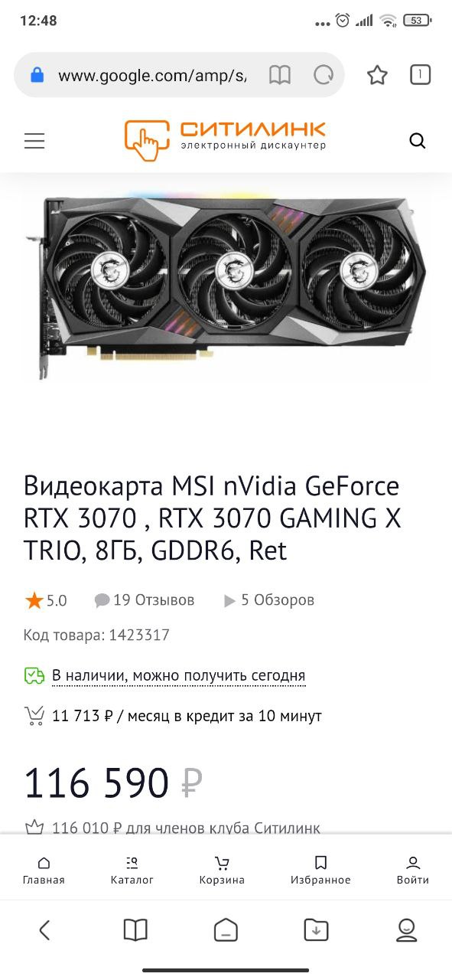Open the Citilink logo homepage link
Screen dimensions: 452x980
225,140
